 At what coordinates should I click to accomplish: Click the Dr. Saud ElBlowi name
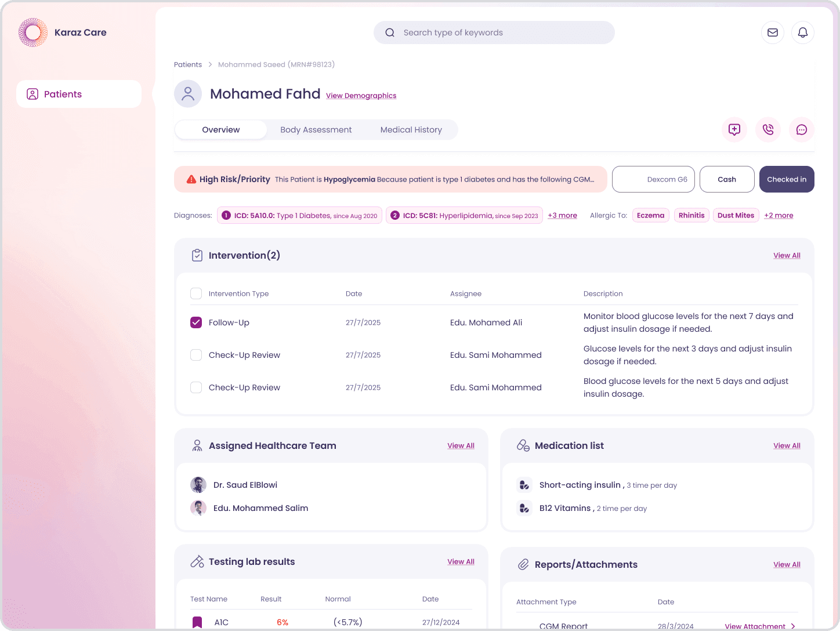(245, 485)
